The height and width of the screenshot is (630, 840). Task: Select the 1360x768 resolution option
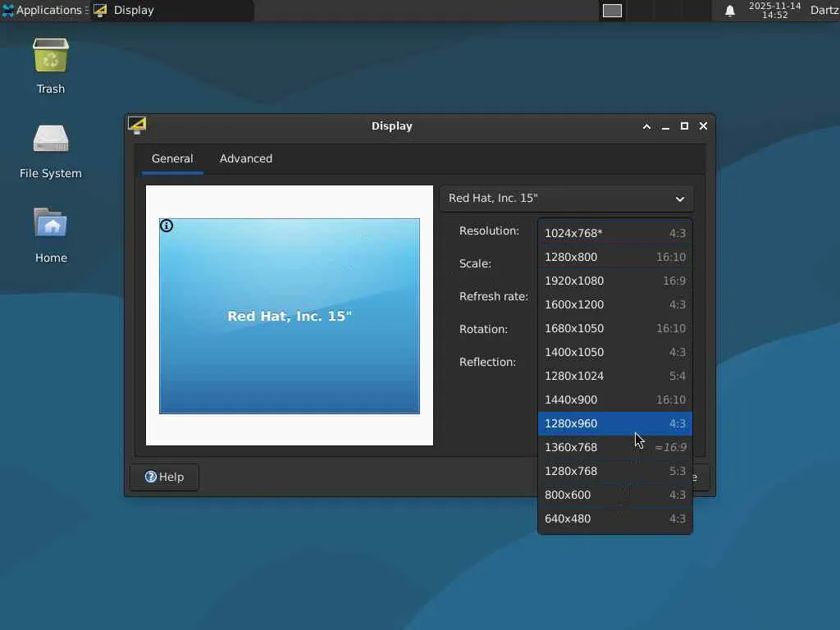point(615,447)
